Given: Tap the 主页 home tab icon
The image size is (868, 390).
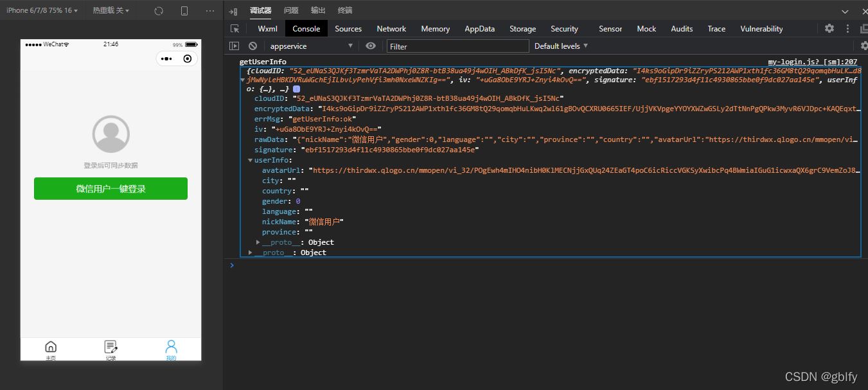Looking at the screenshot, I should point(51,348).
